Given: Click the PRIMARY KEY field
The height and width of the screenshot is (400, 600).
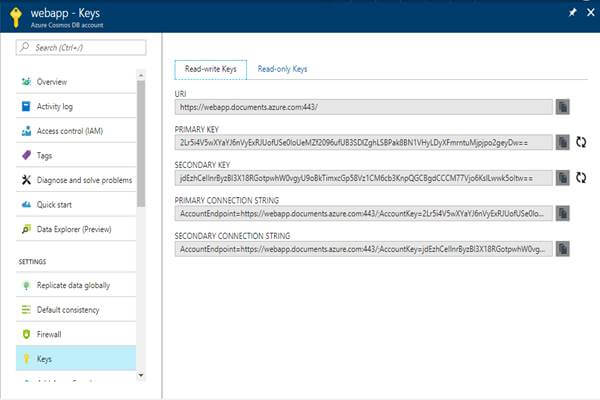Looking at the screenshot, I should (364, 142).
